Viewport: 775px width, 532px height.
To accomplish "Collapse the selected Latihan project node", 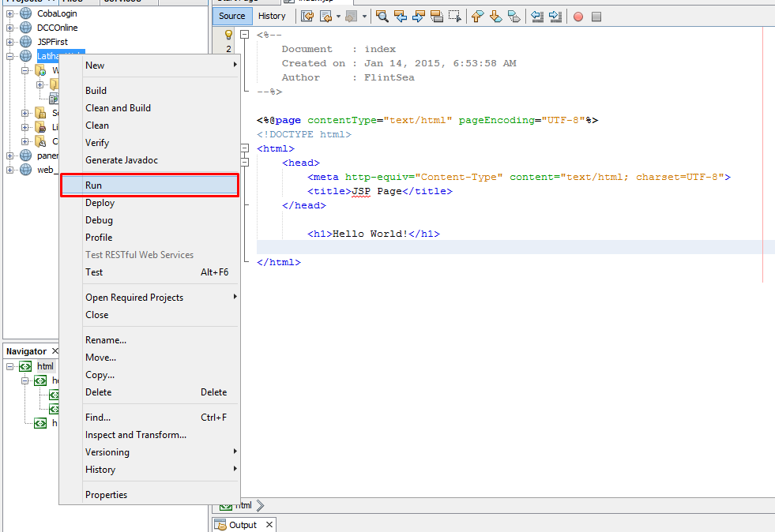I will click(9, 56).
